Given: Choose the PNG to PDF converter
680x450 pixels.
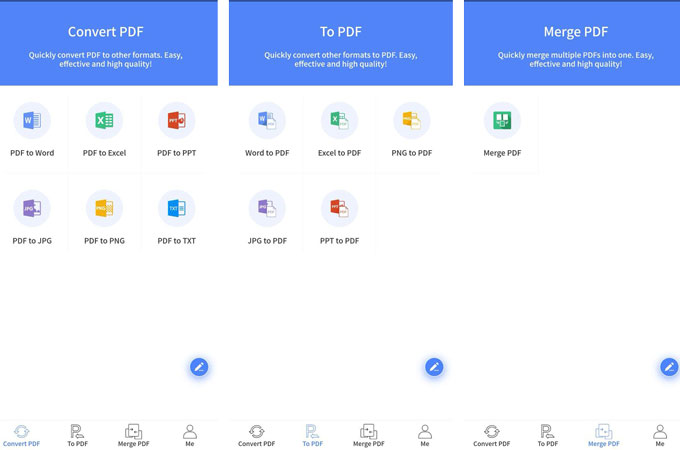Looking at the screenshot, I should pos(411,122).
